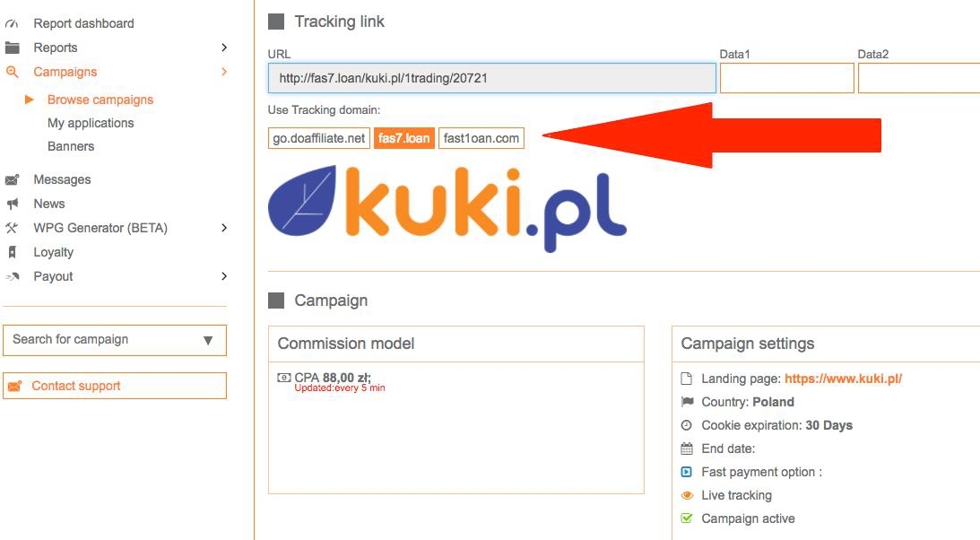Click the tracking URL field

pos(492,78)
